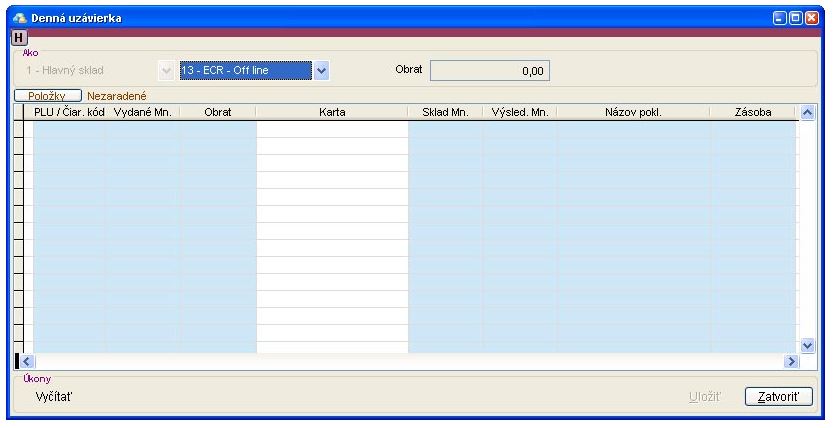
Task: Click the Zásoba column header
Action: (753, 113)
